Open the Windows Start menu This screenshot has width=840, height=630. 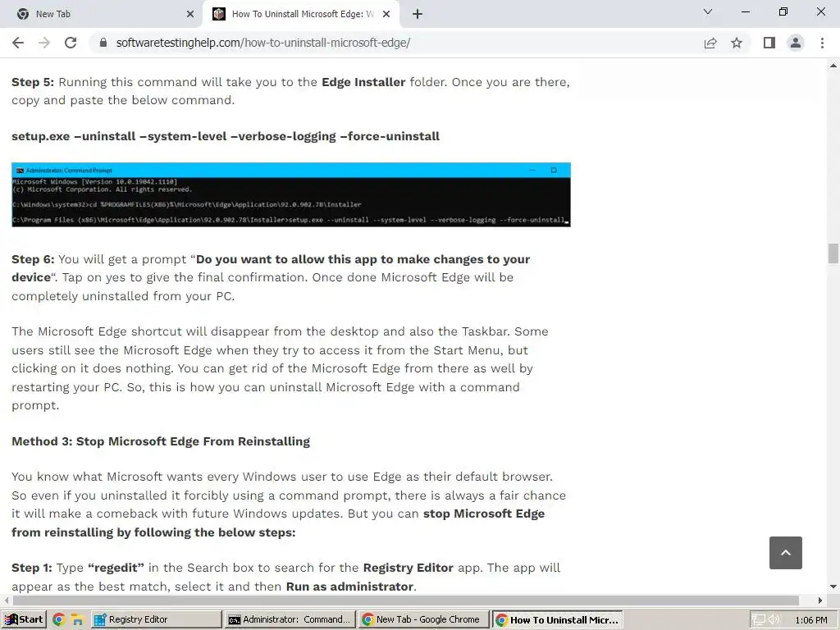point(24,620)
